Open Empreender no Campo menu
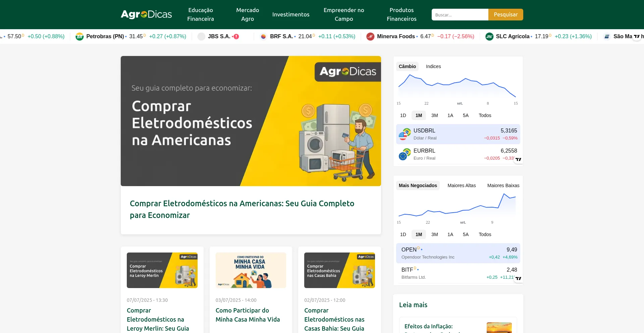Screen dimensions: 644x333 344,14
